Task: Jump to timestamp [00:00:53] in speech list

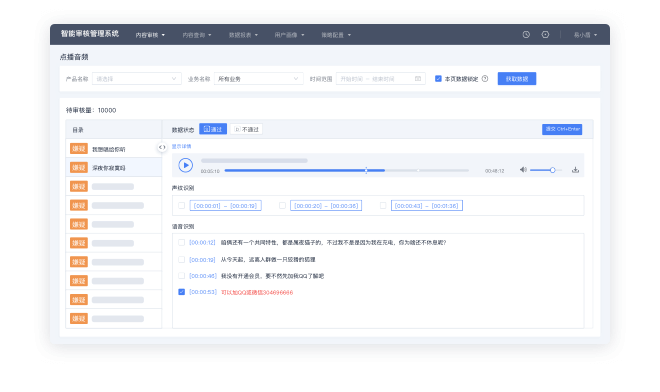Action: pos(203,292)
